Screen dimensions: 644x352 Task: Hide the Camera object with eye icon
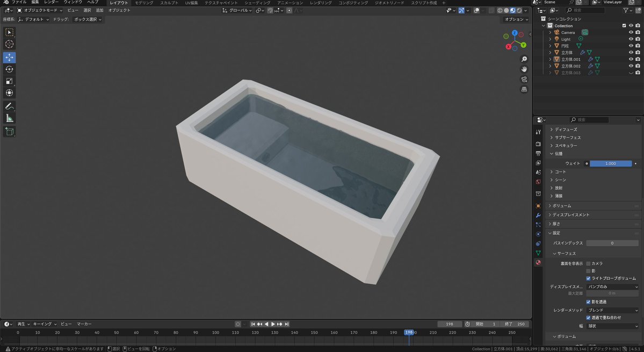631,32
